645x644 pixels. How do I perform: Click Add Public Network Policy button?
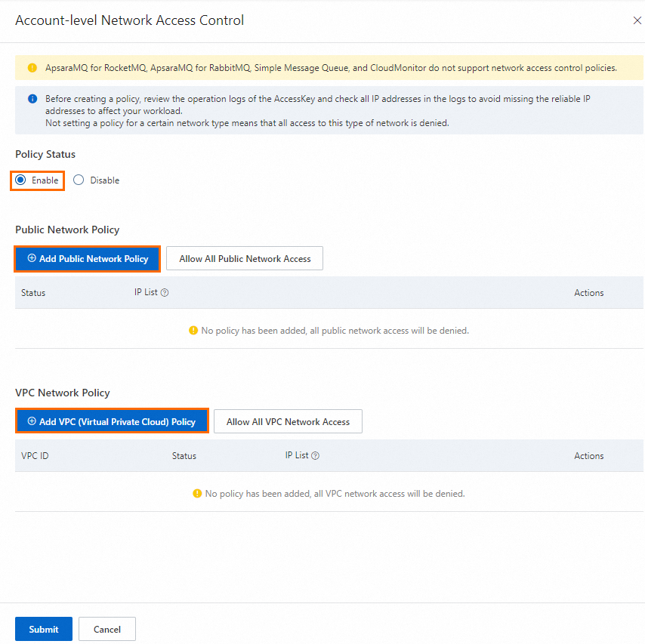(87, 259)
